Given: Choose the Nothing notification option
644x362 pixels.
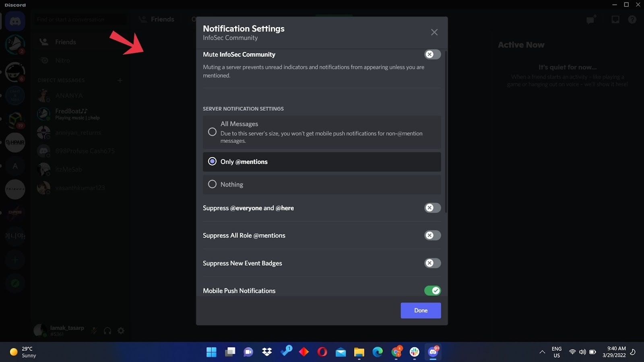Looking at the screenshot, I should [x=322, y=184].
